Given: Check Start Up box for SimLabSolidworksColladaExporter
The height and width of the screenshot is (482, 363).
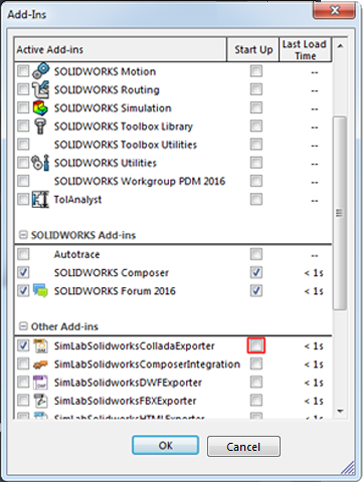Looking at the screenshot, I should click(x=256, y=345).
